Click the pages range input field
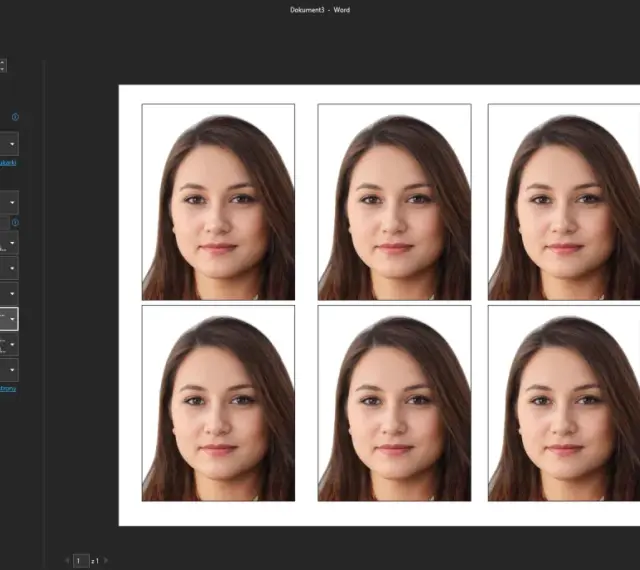640x570 pixels. click(x=4, y=223)
